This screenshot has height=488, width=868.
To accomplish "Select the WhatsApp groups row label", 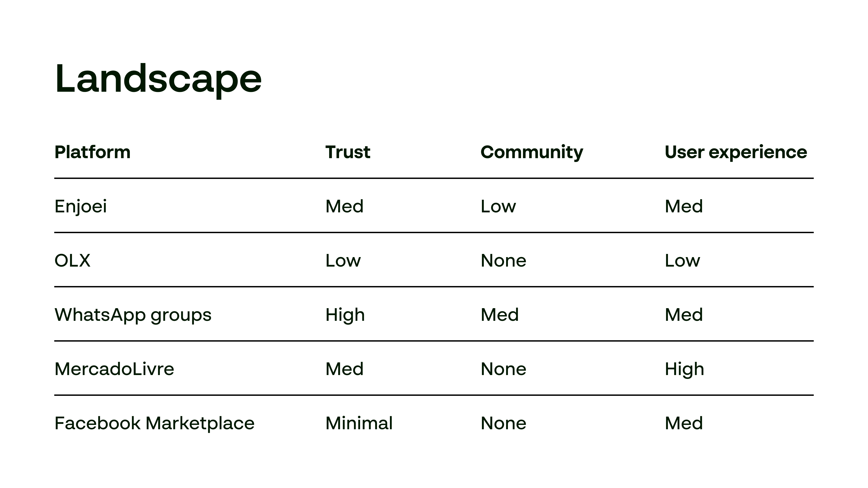I will (x=133, y=315).
